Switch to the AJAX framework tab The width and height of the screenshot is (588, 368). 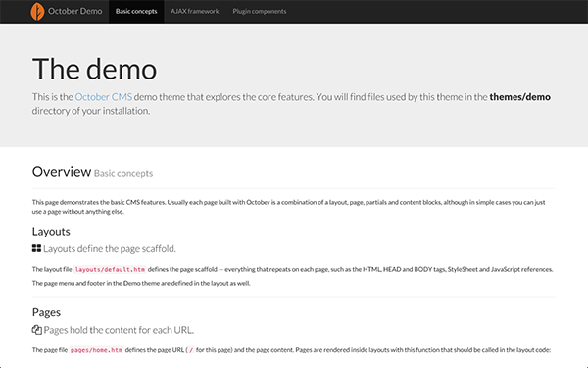(195, 11)
